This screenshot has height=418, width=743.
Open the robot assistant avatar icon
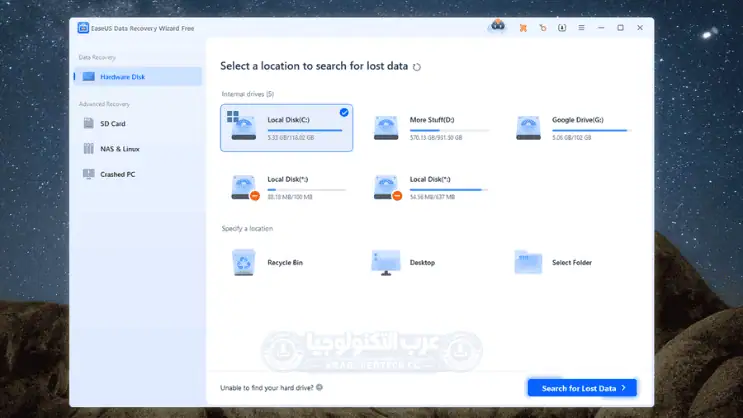(x=498, y=26)
